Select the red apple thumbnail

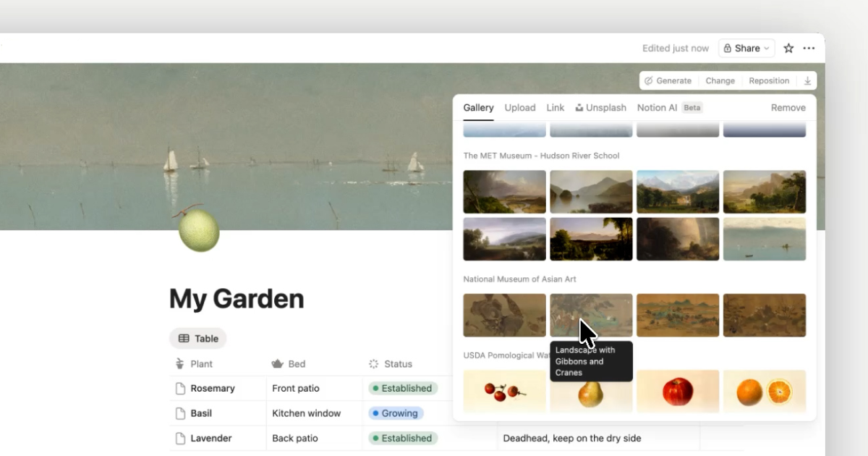[678, 392]
